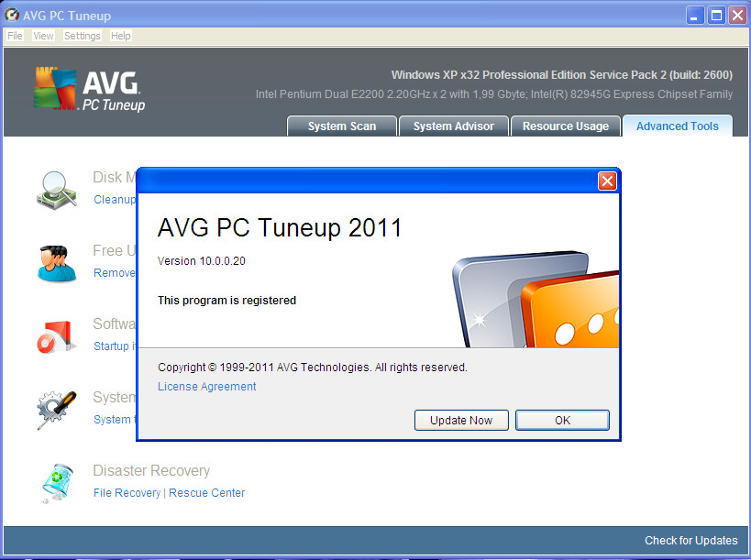This screenshot has width=751, height=560.
Task: Click the Remove link under Free
Action: [x=115, y=273]
